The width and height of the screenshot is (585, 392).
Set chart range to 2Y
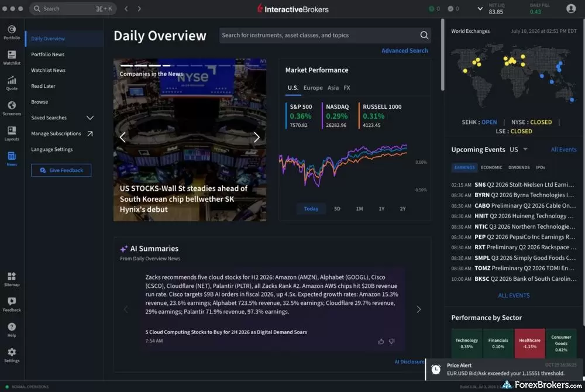tap(402, 209)
